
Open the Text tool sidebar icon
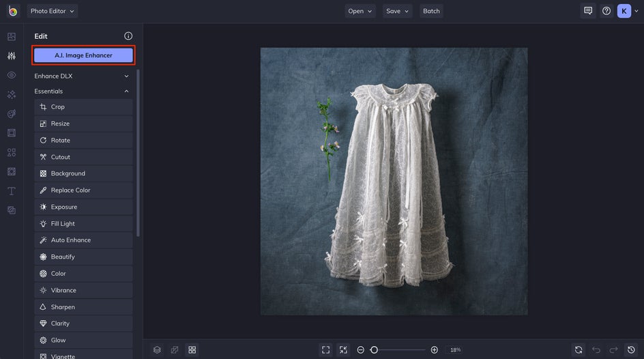12,191
